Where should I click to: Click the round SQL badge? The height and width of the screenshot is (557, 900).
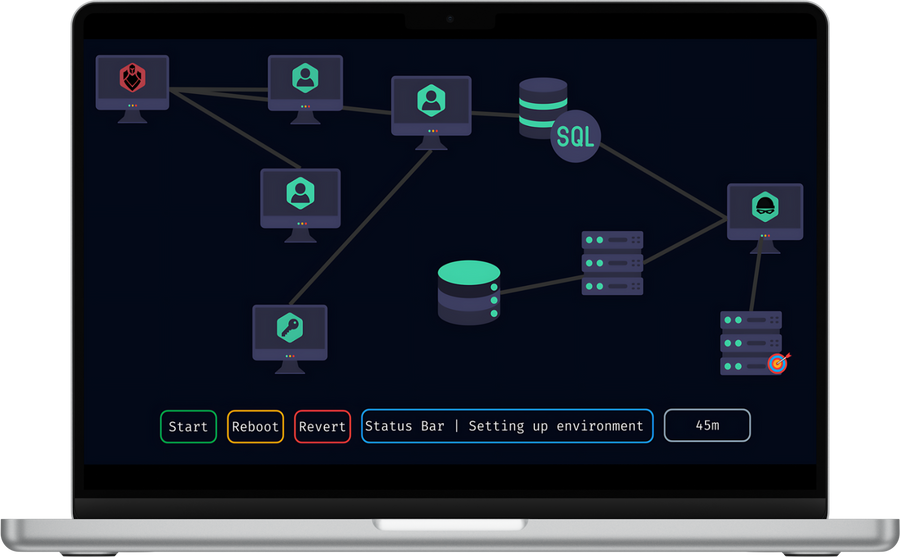point(575,137)
